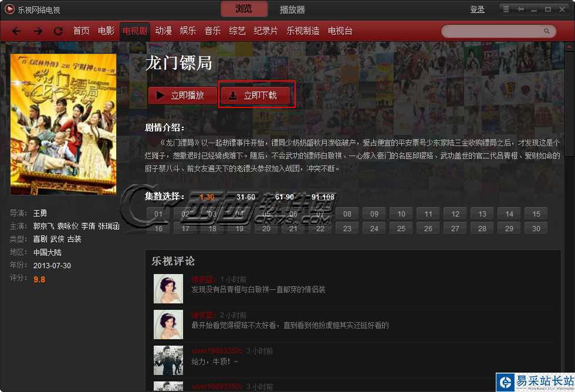575x392 pixels.
Task: Select episode 16
Action: click(158, 228)
